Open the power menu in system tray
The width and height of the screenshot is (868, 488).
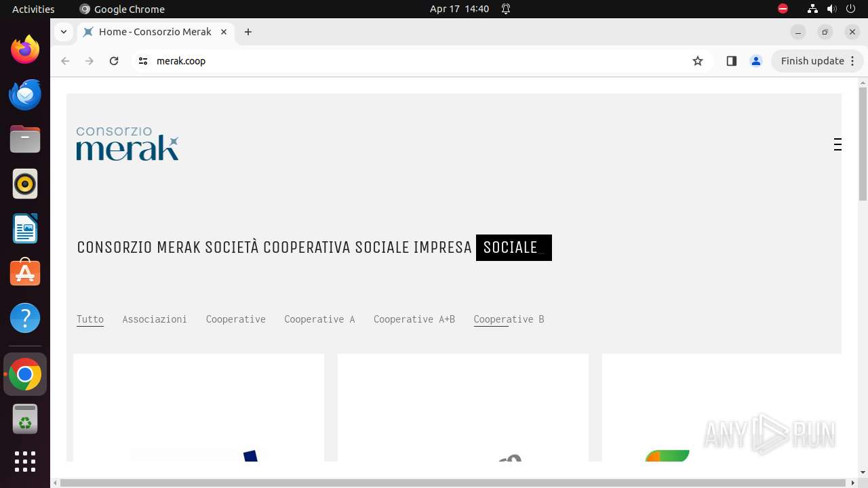point(850,9)
